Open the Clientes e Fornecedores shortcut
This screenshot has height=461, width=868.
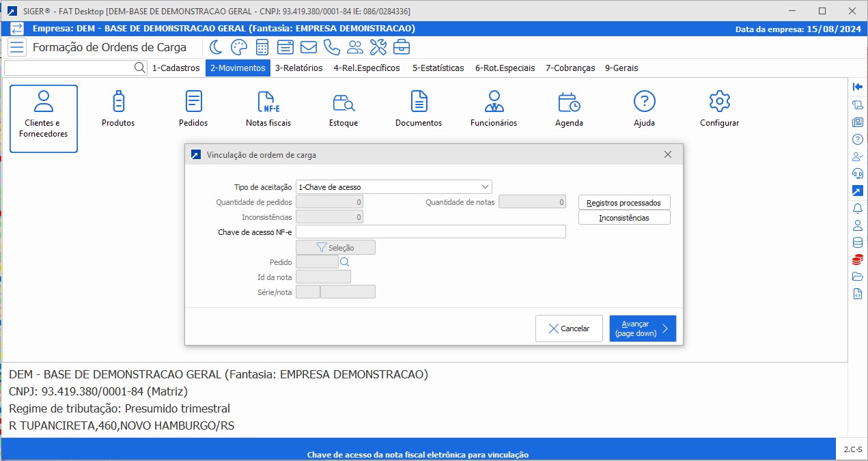[44, 118]
